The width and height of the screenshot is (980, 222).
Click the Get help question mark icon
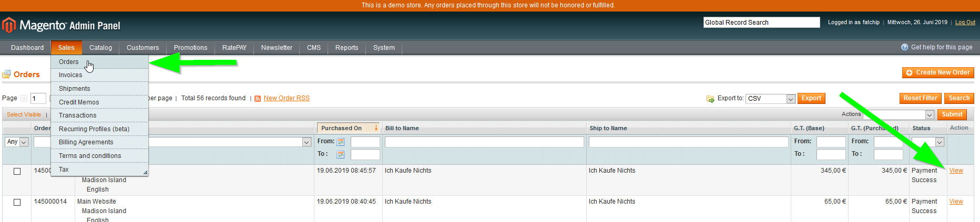904,47
